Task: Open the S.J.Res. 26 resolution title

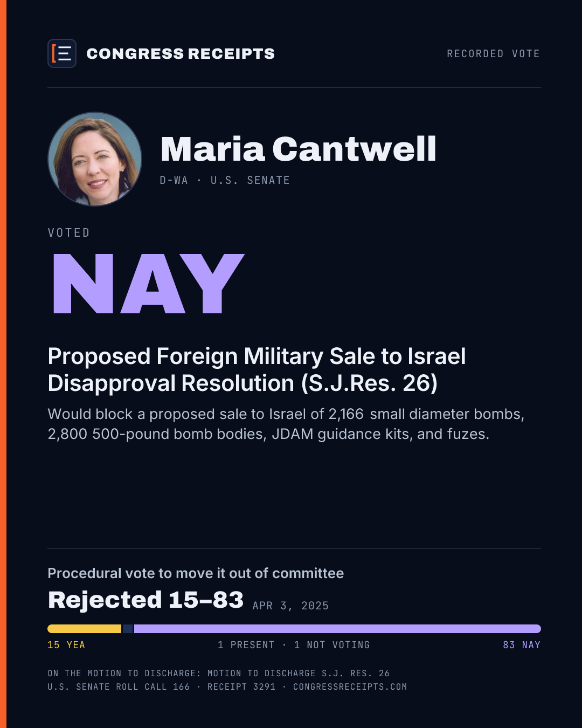Action: coord(257,369)
